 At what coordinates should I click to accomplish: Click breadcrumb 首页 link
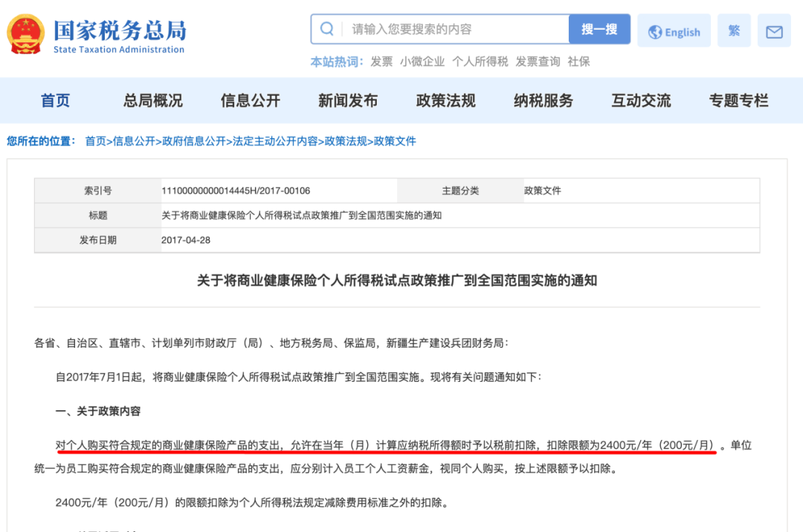[x=95, y=141]
